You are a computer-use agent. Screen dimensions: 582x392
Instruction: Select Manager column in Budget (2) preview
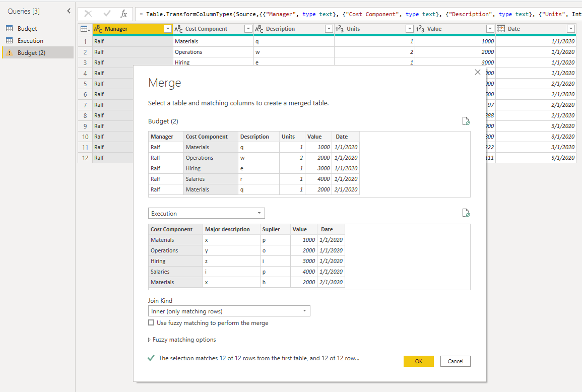pyautogui.click(x=166, y=137)
